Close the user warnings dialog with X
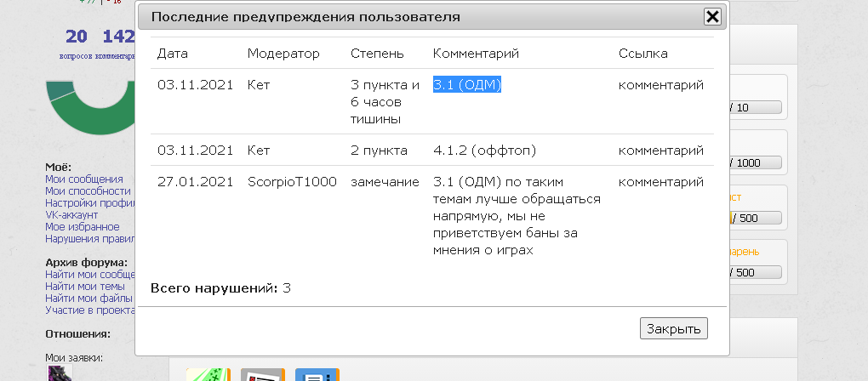This screenshot has height=381, width=868. 712,17
